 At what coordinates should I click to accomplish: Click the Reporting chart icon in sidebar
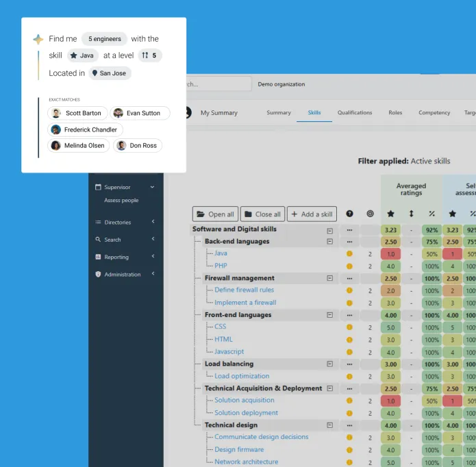tap(99, 257)
